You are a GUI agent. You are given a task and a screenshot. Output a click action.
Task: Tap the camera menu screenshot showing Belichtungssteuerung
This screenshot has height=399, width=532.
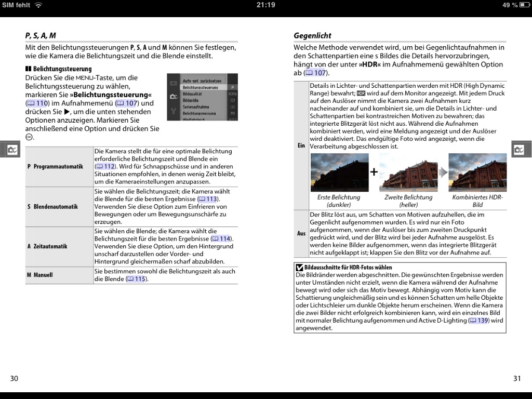coord(202,97)
